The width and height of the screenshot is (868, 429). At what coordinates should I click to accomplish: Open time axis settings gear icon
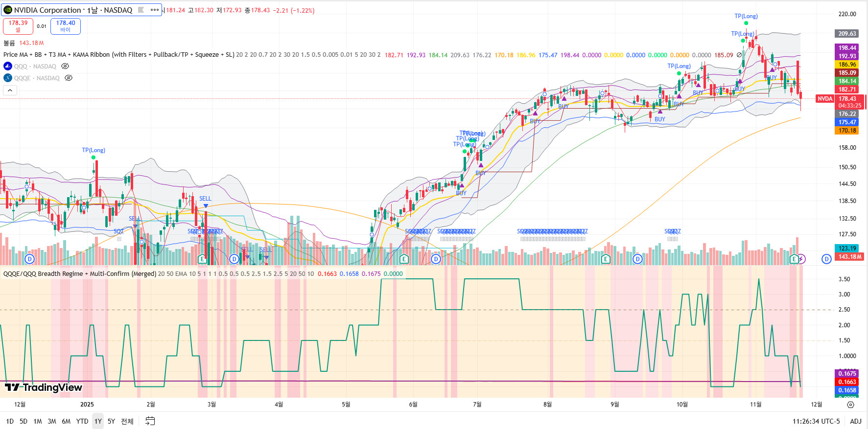point(851,405)
